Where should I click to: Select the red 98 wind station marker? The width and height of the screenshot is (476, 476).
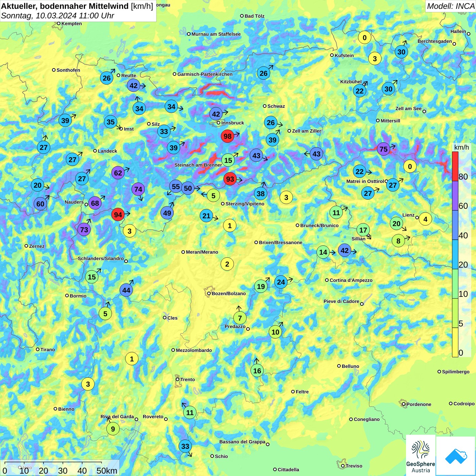point(227,136)
